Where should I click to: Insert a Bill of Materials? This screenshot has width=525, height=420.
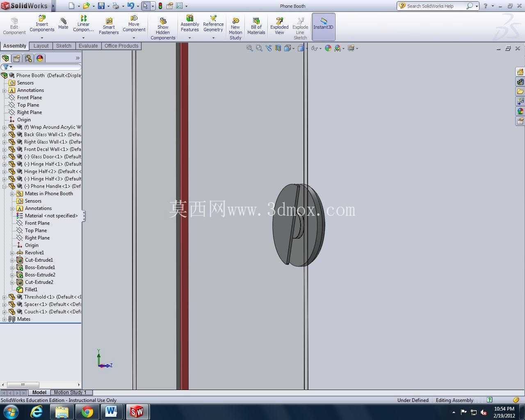pos(256,26)
